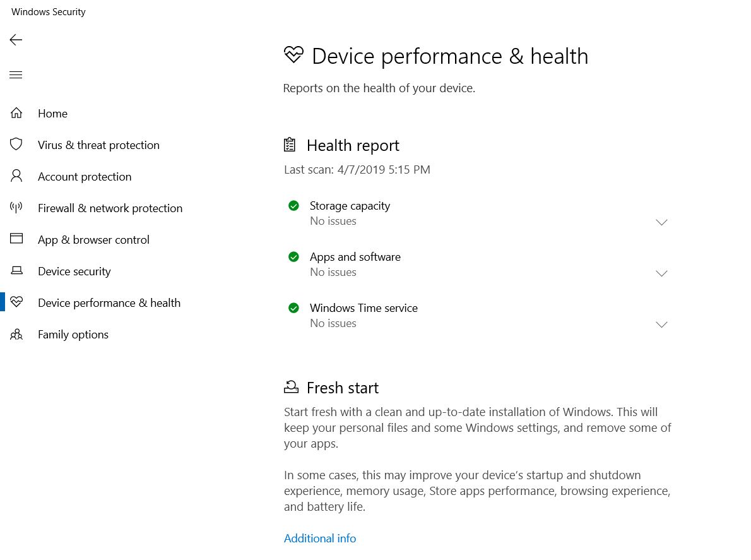This screenshot has width=751, height=560.
Task: Click the back arrow icon
Action: [x=16, y=40]
